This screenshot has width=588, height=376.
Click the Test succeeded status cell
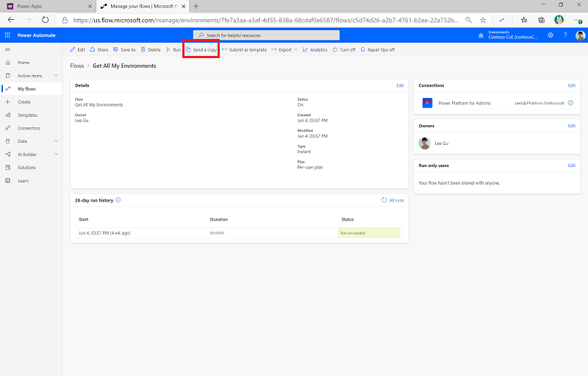[x=369, y=233]
